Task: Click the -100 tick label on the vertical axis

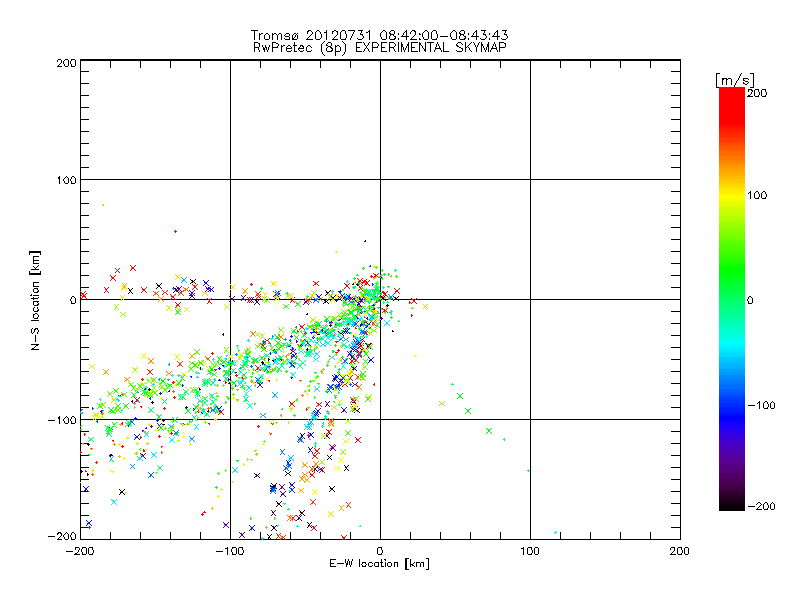Action: point(62,420)
